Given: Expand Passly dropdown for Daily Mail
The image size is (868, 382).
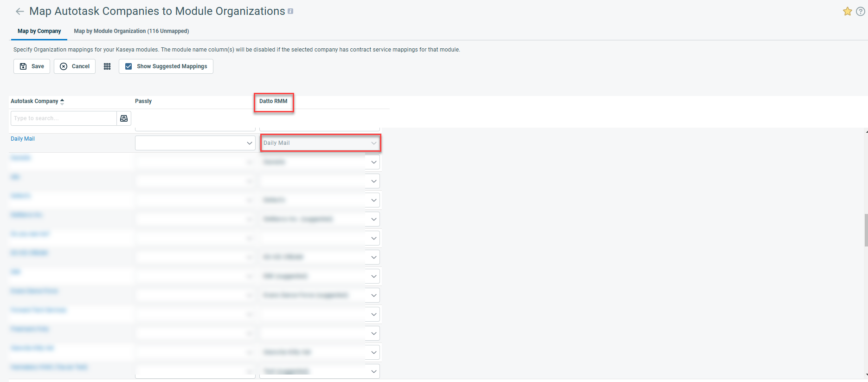Looking at the screenshot, I should [x=249, y=143].
